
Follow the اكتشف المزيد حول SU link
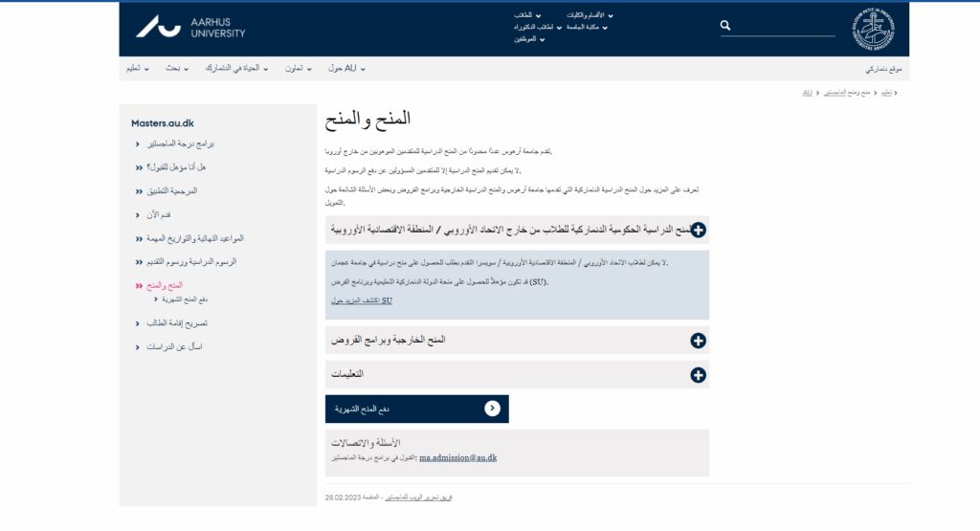click(360, 300)
